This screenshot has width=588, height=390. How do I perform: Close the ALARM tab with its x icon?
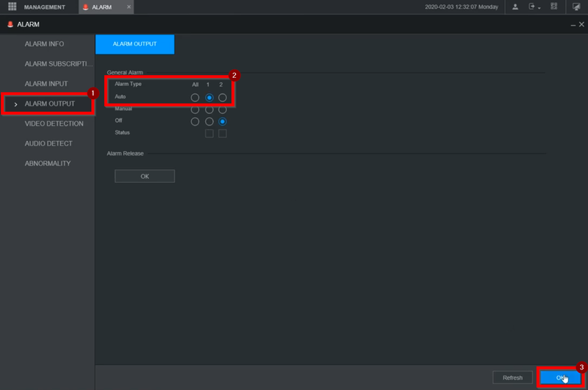tap(129, 7)
